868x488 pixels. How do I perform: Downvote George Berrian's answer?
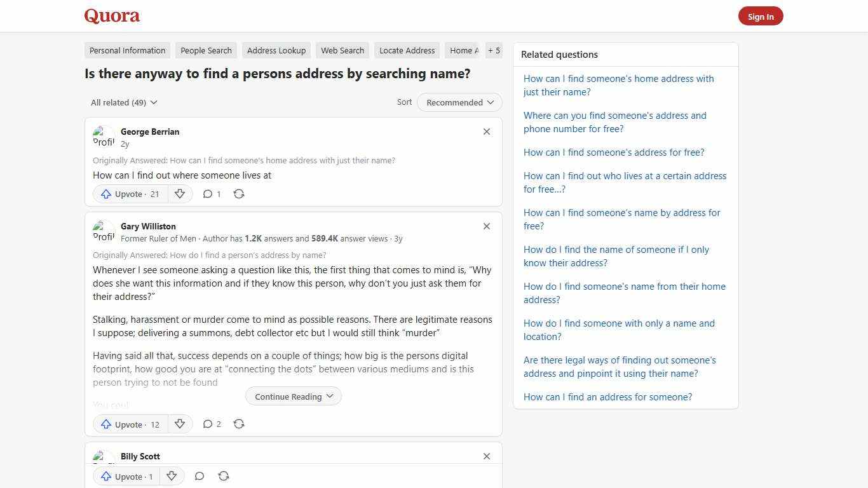coord(180,194)
